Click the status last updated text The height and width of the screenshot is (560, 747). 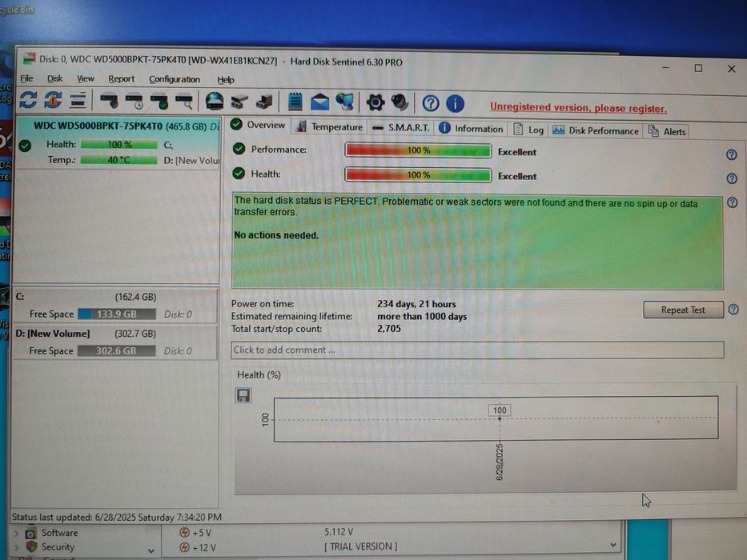[x=117, y=517]
